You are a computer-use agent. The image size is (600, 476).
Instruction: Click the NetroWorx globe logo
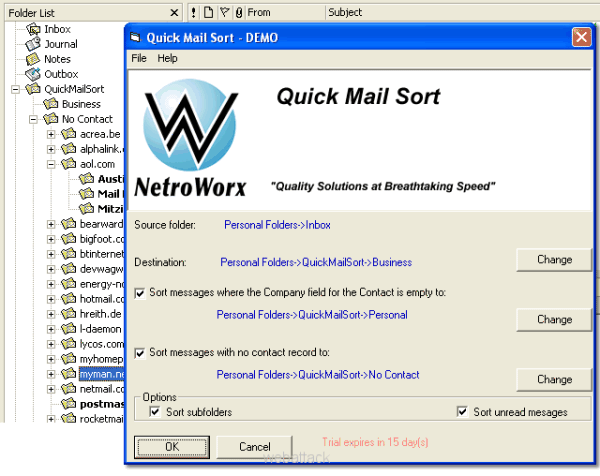click(190, 125)
